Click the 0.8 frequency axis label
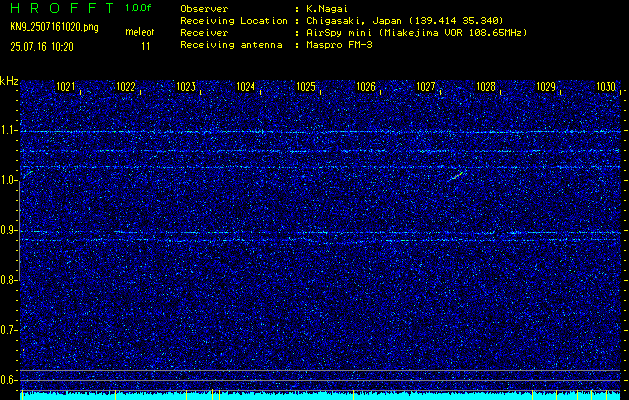 (x=8, y=280)
